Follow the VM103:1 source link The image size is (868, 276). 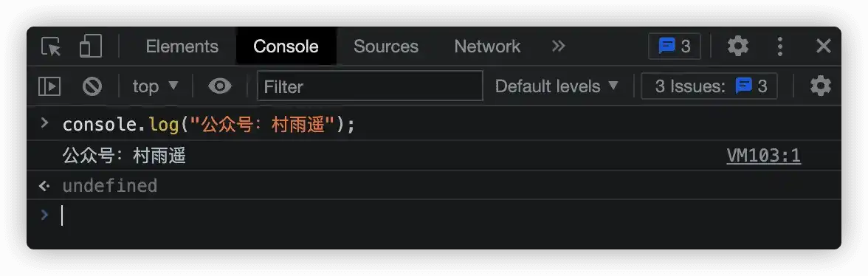click(763, 156)
